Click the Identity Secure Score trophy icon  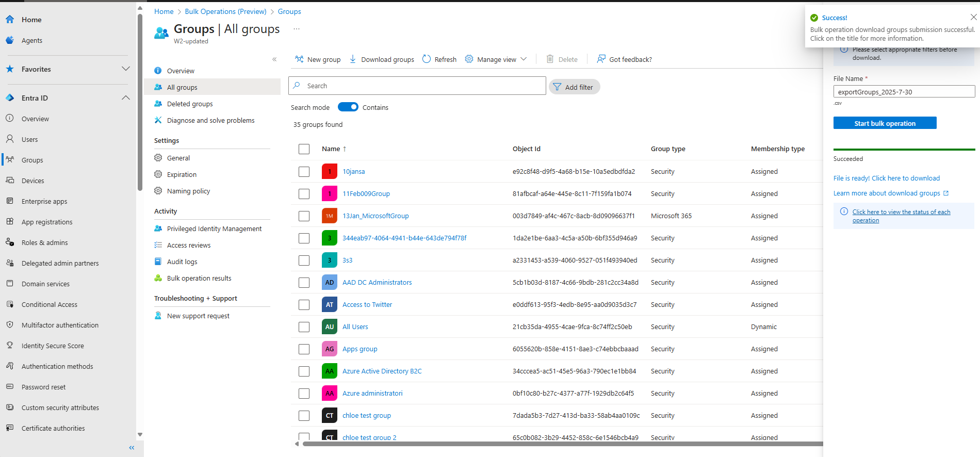click(10, 346)
